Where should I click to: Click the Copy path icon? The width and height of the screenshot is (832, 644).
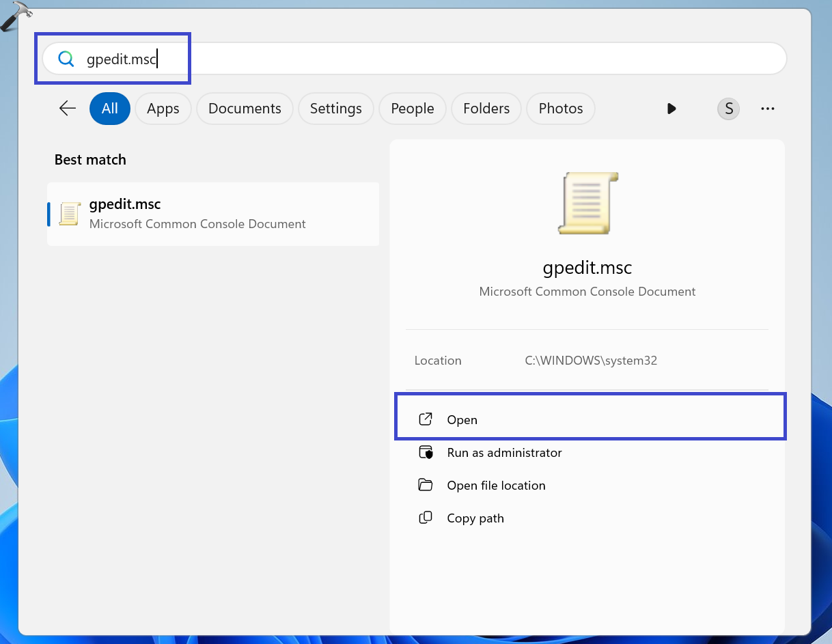pos(426,518)
